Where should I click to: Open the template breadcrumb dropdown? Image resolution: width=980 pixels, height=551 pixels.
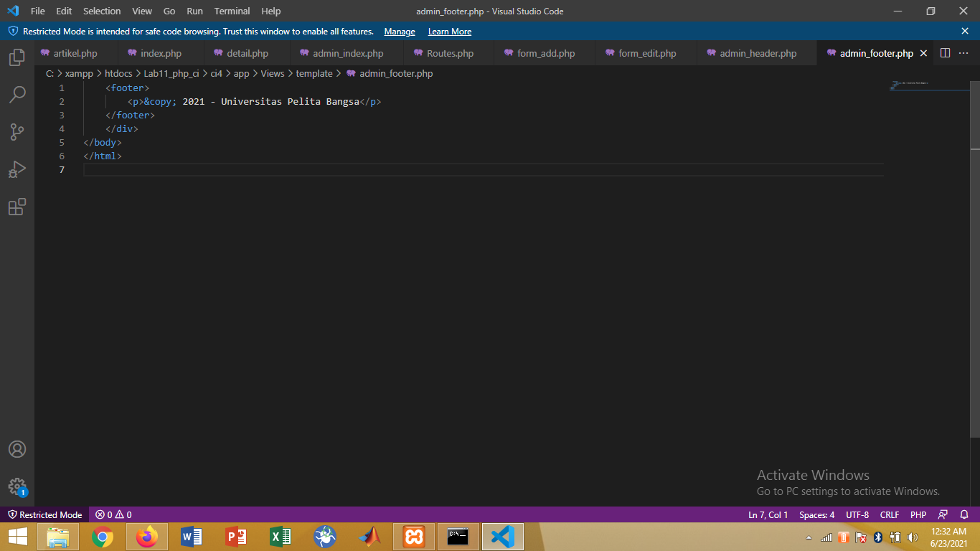click(315, 73)
